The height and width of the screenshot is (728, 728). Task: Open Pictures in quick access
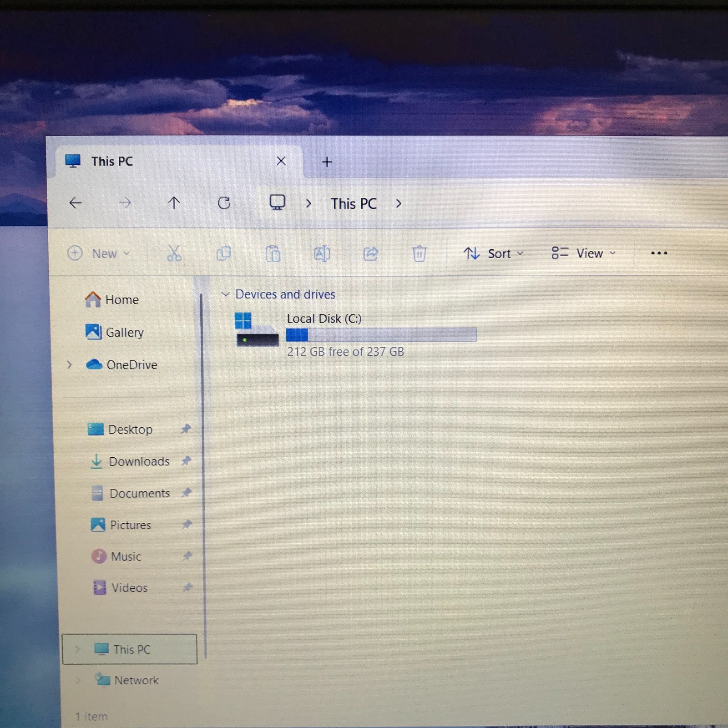click(121, 525)
